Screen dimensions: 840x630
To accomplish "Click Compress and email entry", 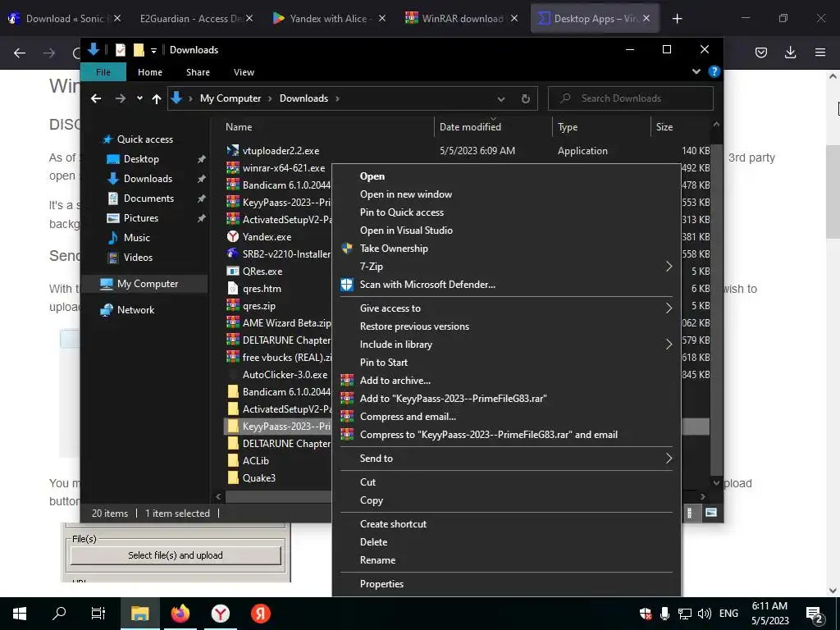I will pos(408,417).
